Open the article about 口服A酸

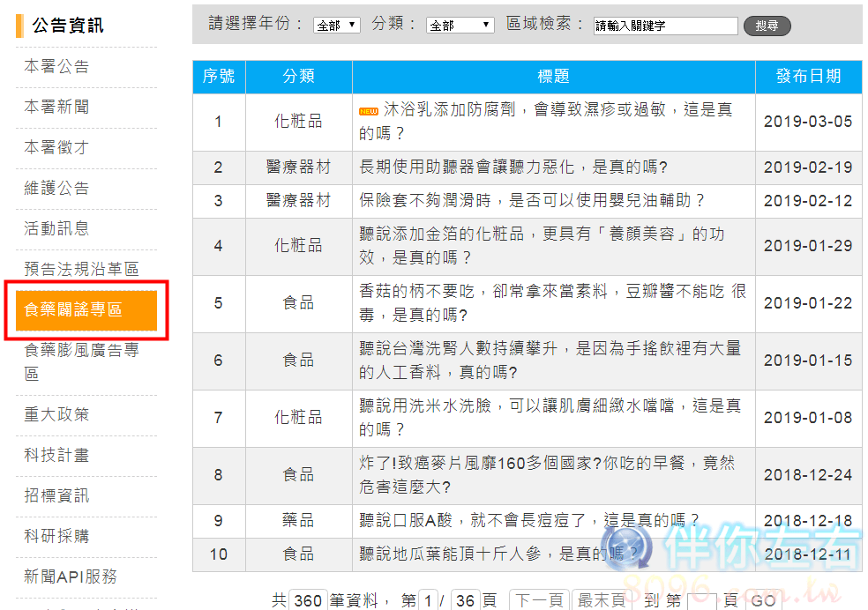(x=528, y=520)
